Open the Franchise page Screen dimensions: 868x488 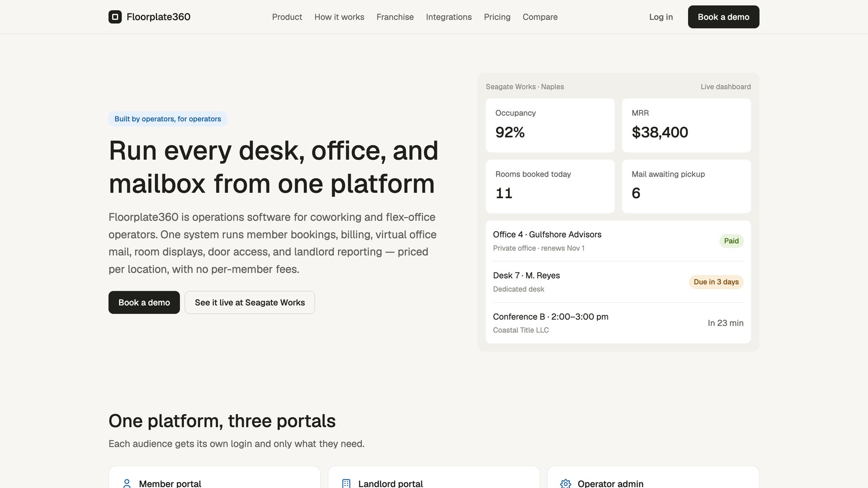pos(395,17)
